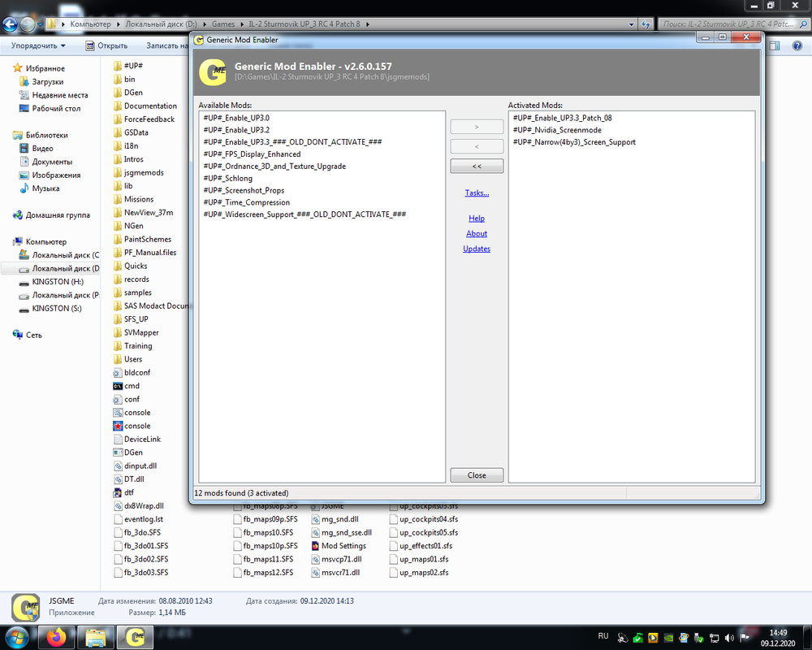Open the About link in JSGME
This screenshot has height=650, width=812.
pos(477,233)
